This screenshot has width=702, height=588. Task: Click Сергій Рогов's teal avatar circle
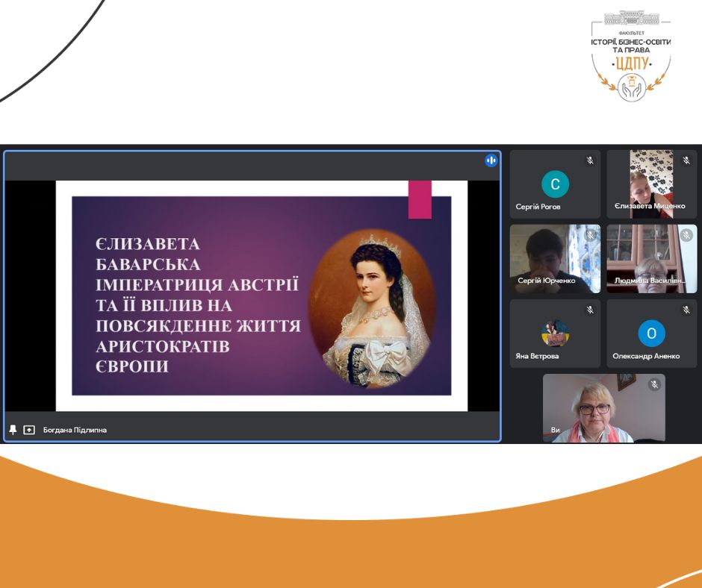(x=555, y=184)
